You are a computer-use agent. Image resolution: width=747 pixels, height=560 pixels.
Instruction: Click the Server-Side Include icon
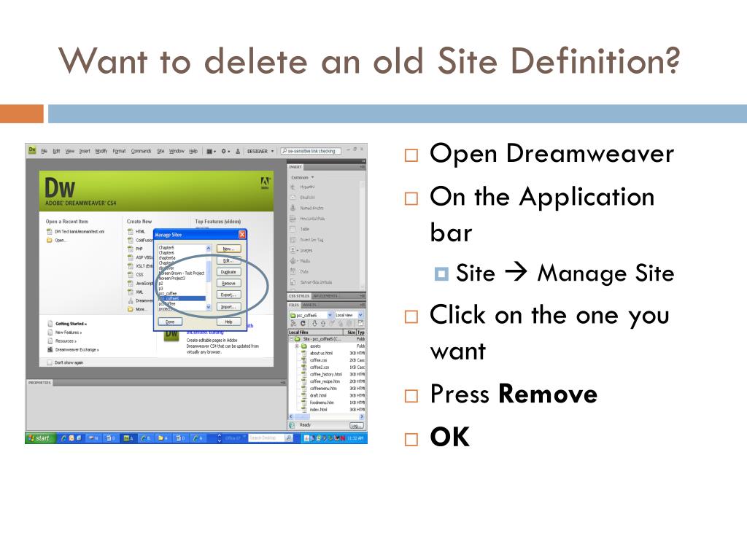pyautogui.click(x=293, y=282)
